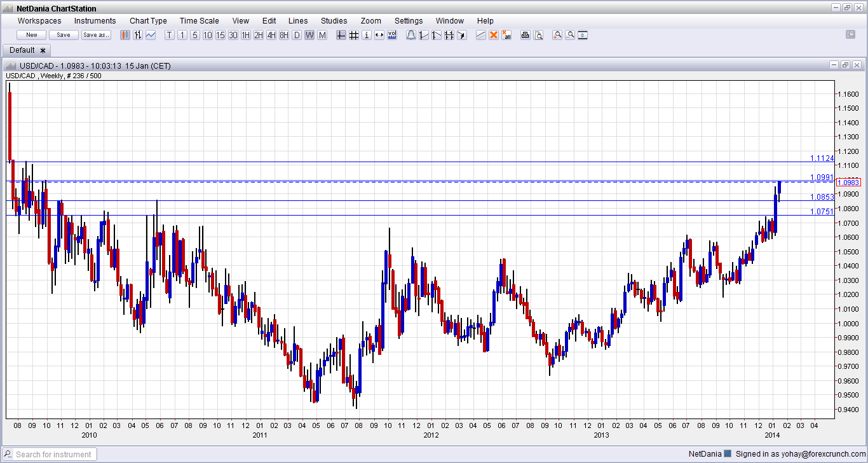The width and height of the screenshot is (868, 463).
Task: Delete all lines with the 'all' X icon
Action: click(x=506, y=35)
